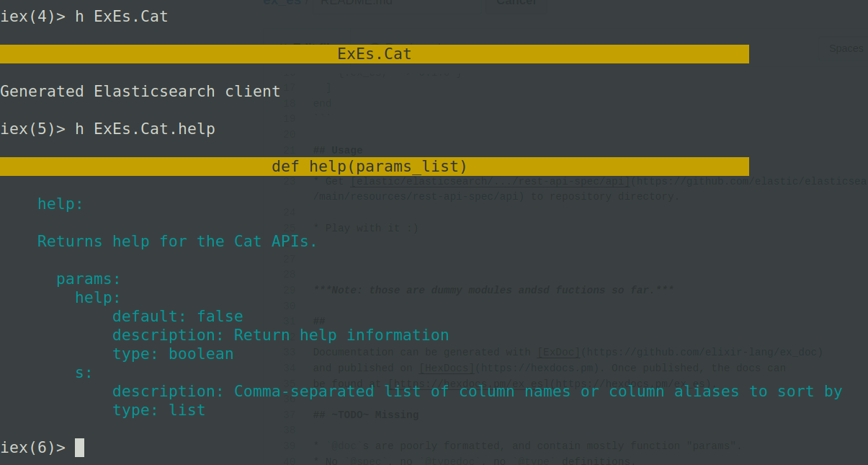This screenshot has width=868, height=465.
Task: Click the "params:" line
Action: click(x=89, y=279)
